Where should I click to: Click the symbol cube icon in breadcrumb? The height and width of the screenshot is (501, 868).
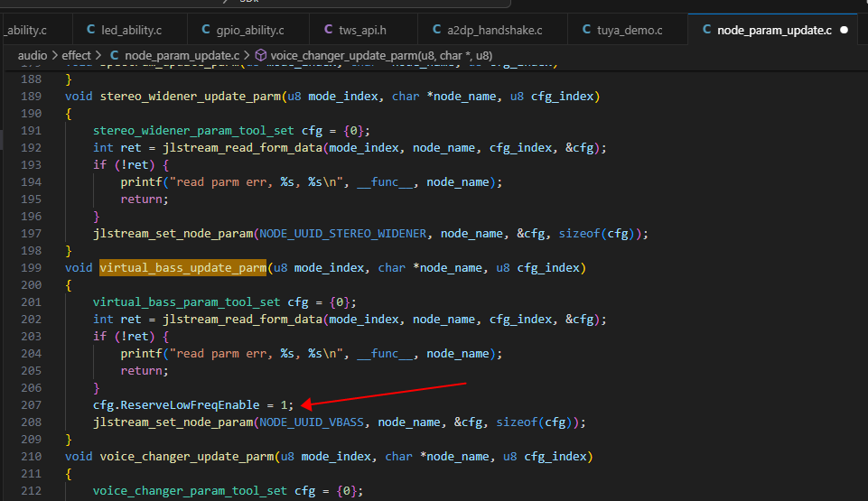(x=261, y=55)
